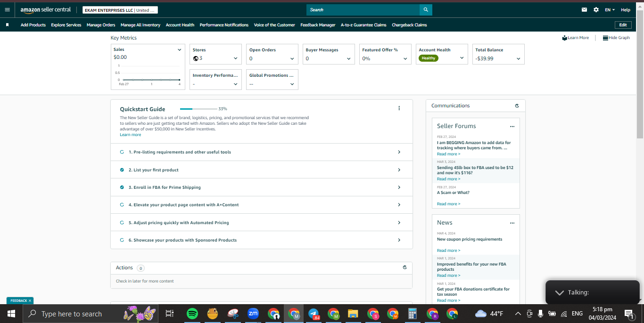Open Task View on the taskbar
The image size is (644, 323).
pos(170,314)
